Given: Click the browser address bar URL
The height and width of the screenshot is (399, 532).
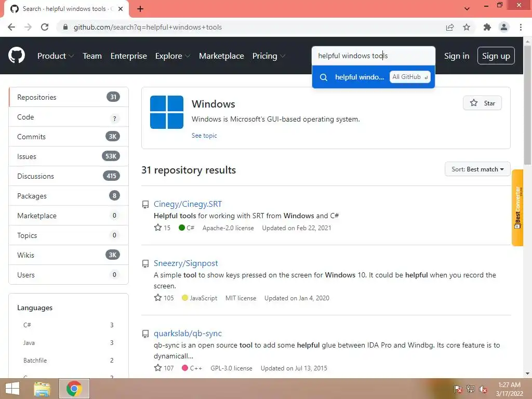Looking at the screenshot, I should [148, 27].
